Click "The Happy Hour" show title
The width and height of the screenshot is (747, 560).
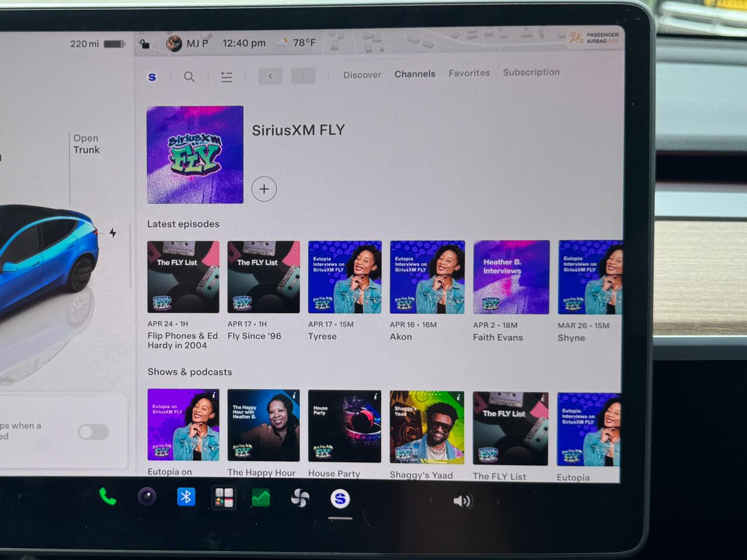coord(261,473)
